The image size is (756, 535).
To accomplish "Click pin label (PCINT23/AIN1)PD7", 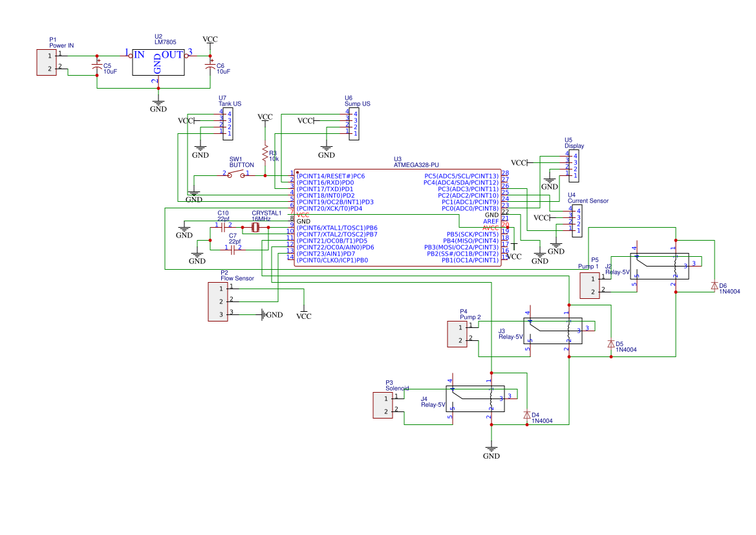I will (325, 254).
